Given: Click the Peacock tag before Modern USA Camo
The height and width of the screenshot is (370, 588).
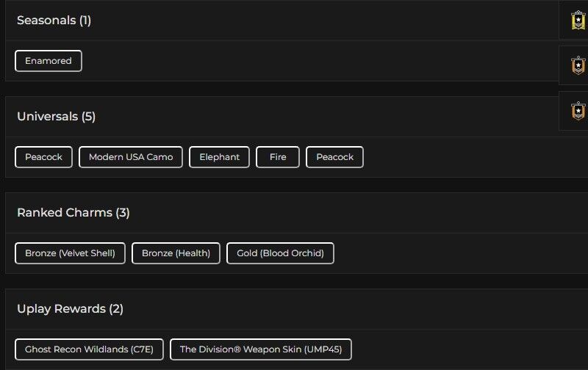Looking at the screenshot, I should (x=44, y=157).
